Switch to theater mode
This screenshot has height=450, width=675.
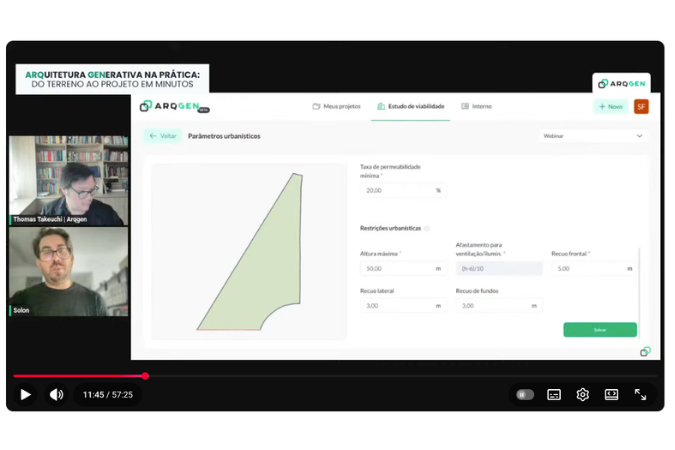tap(611, 394)
